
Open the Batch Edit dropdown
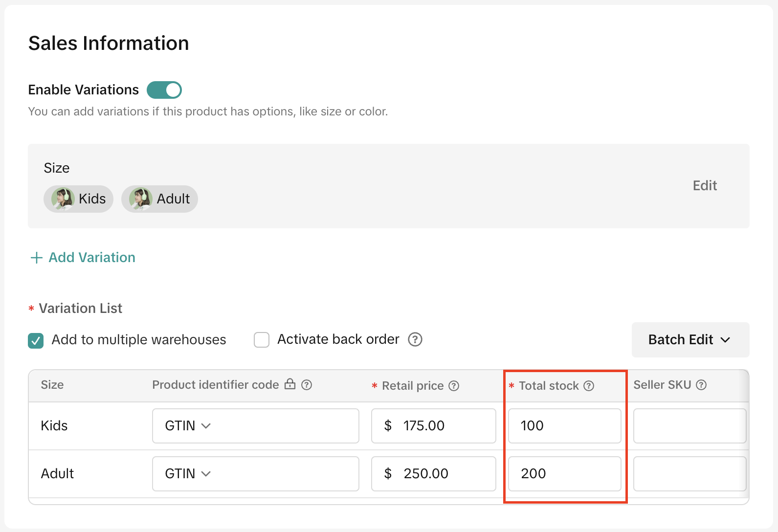690,340
